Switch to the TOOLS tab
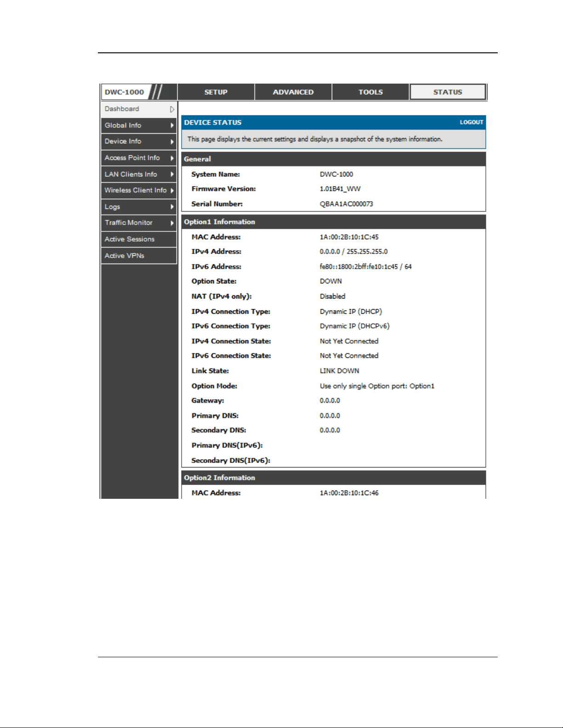This screenshot has width=563, height=728. (x=370, y=92)
